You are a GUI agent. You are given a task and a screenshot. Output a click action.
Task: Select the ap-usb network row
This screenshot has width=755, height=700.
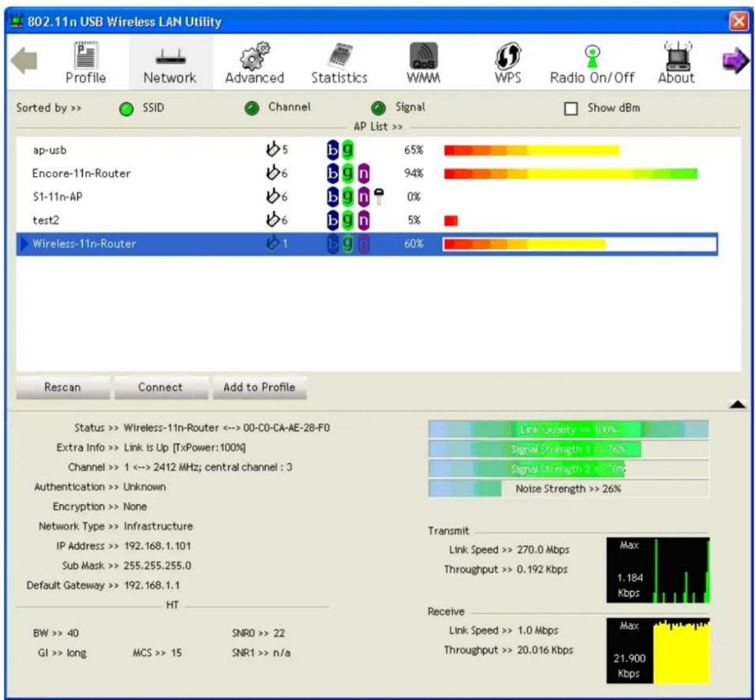(367, 150)
